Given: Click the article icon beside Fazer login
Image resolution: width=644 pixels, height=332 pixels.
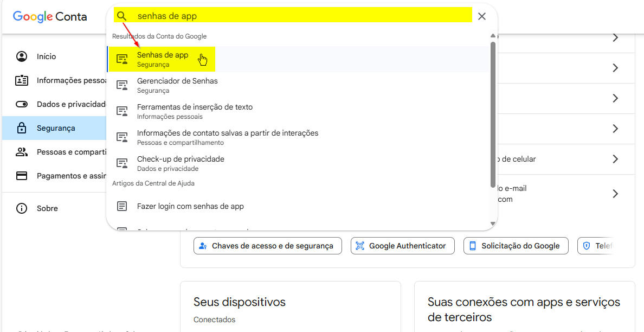Looking at the screenshot, I should click(122, 206).
